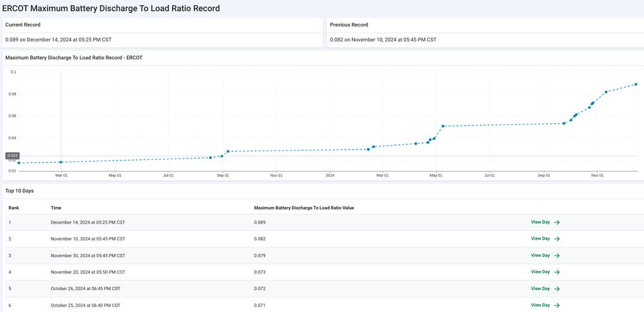Click the 'Top 10 Days' section heading
The width and height of the screenshot is (644, 312).
19,191
